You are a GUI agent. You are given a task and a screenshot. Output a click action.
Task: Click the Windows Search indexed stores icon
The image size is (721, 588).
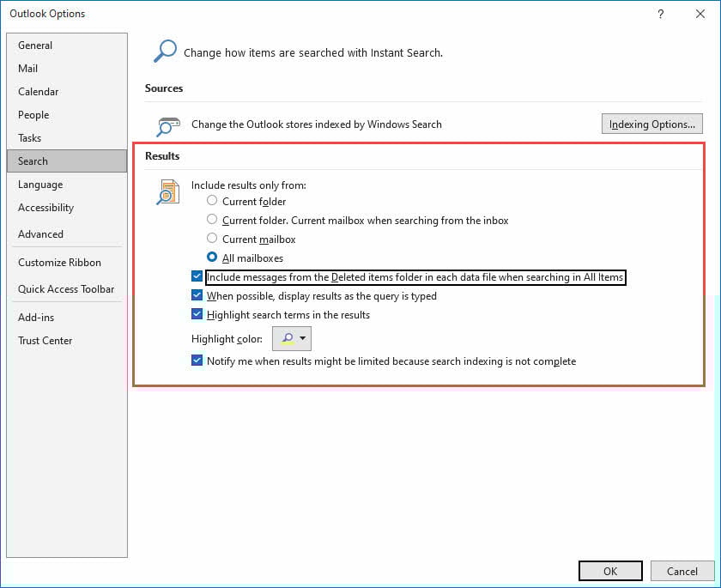[167, 126]
